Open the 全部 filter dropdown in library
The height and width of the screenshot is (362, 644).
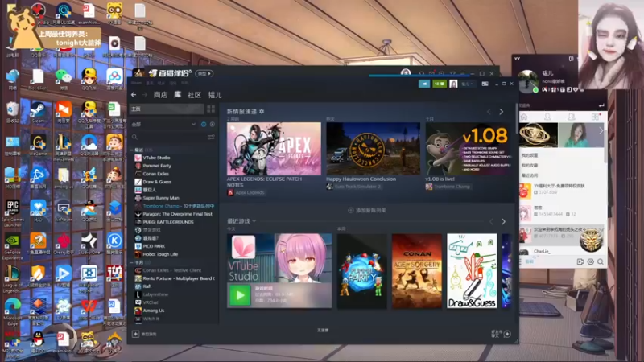pyautogui.click(x=163, y=124)
